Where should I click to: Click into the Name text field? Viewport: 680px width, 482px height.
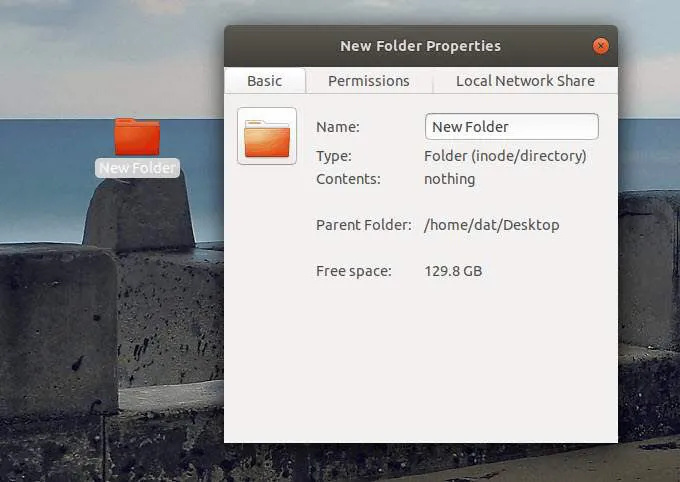pos(511,127)
